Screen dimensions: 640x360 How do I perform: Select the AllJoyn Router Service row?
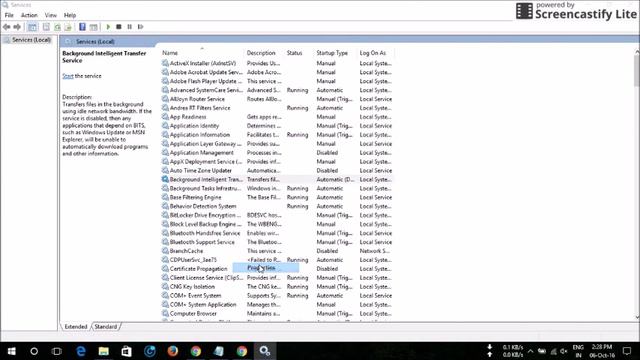click(277, 99)
